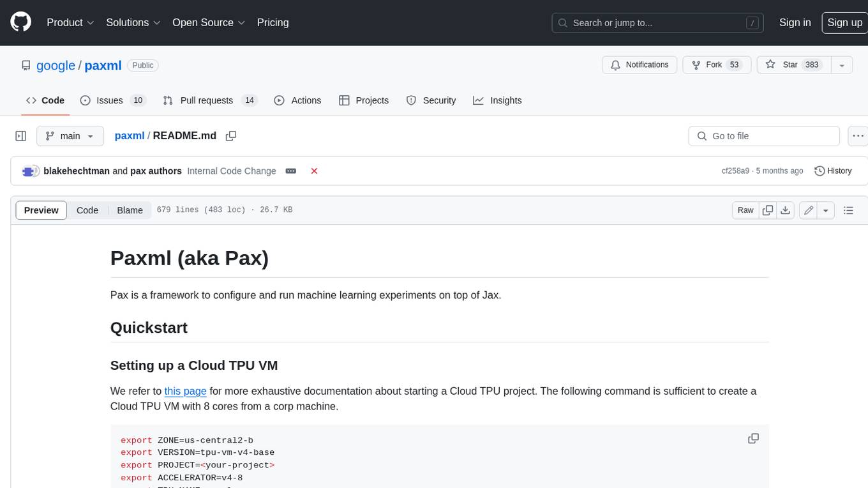Click the Notifications bell button
The image size is (868, 488).
(x=640, y=65)
